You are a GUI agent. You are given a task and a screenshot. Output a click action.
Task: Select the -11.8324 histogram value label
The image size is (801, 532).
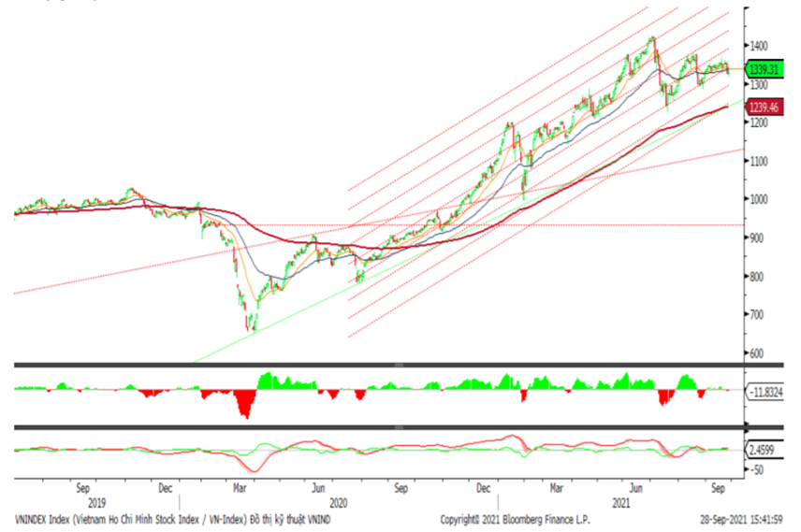766,393
